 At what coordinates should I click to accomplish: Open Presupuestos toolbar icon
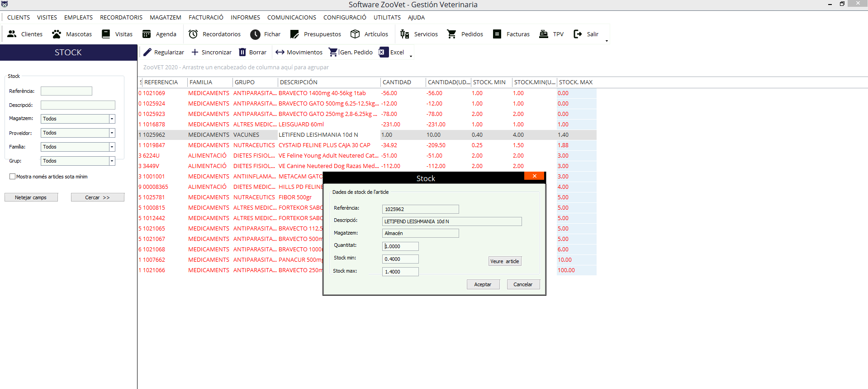294,34
